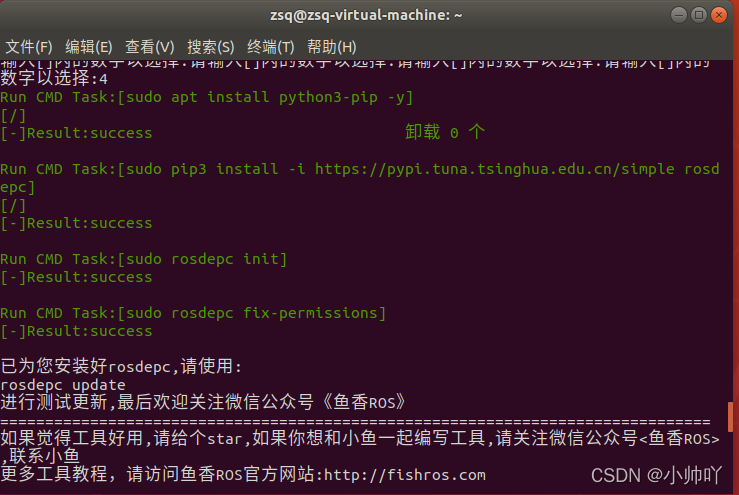Click the separator line of equal signs
This screenshot has height=495, width=739.
coord(355,421)
